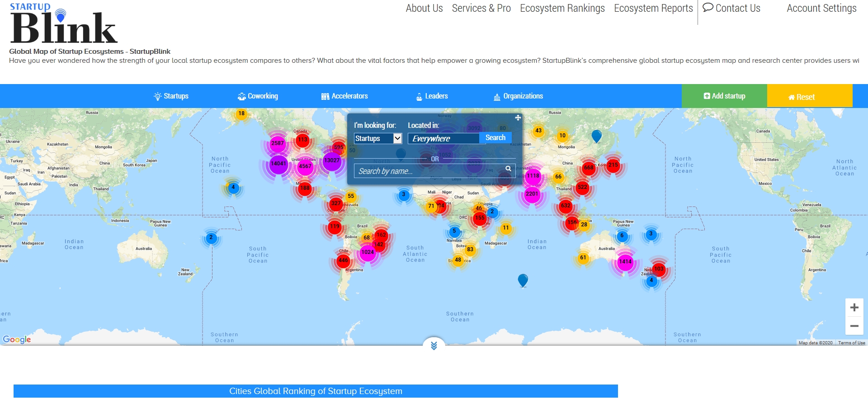The width and height of the screenshot is (868, 399).
Task: Click the 14041 startup cluster marker
Action: point(278,164)
